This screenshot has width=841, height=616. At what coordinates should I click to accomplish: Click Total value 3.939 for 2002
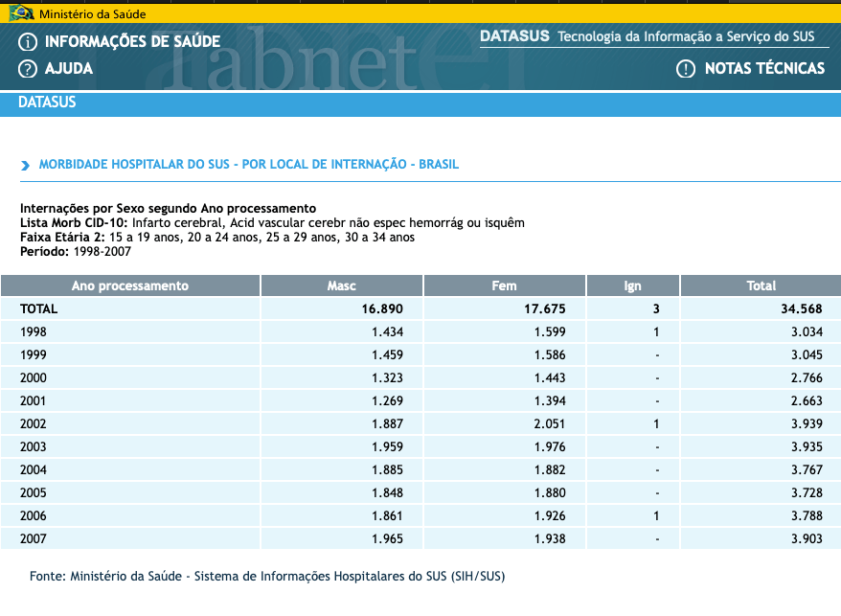[x=807, y=423]
